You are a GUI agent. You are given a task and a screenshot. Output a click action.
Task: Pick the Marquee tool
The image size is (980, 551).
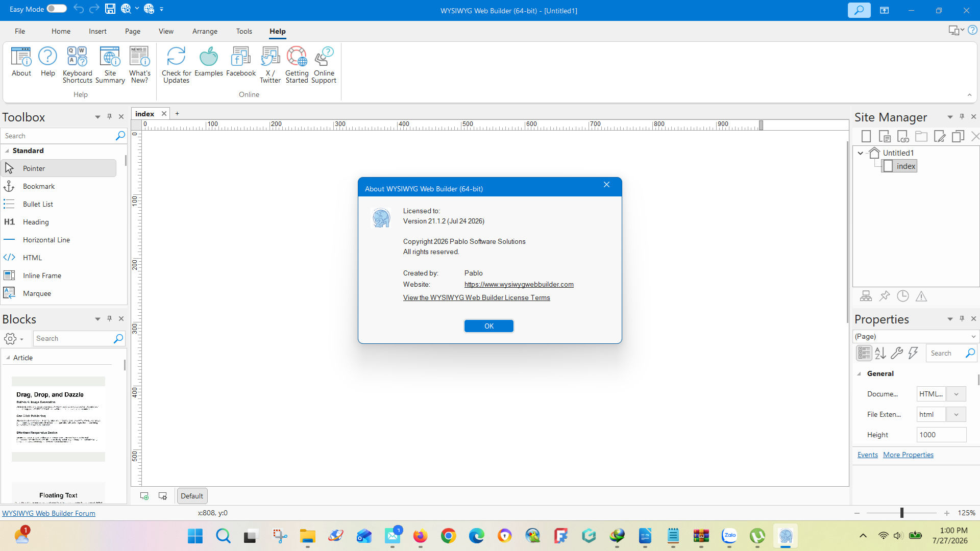(59, 293)
